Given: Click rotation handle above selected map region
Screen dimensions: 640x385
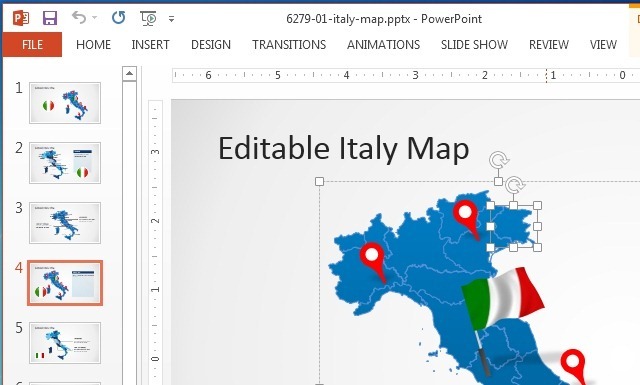Looking at the screenshot, I should tap(514, 185).
